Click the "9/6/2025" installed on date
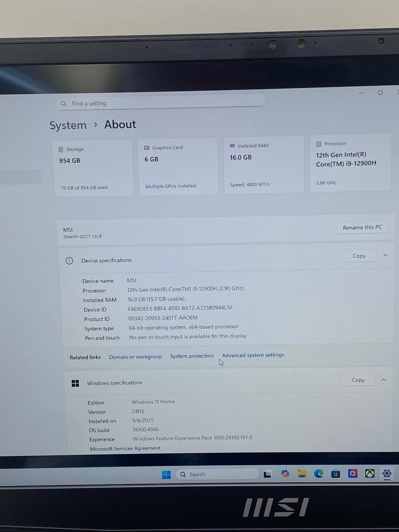This screenshot has height=532, width=399. coord(143,421)
